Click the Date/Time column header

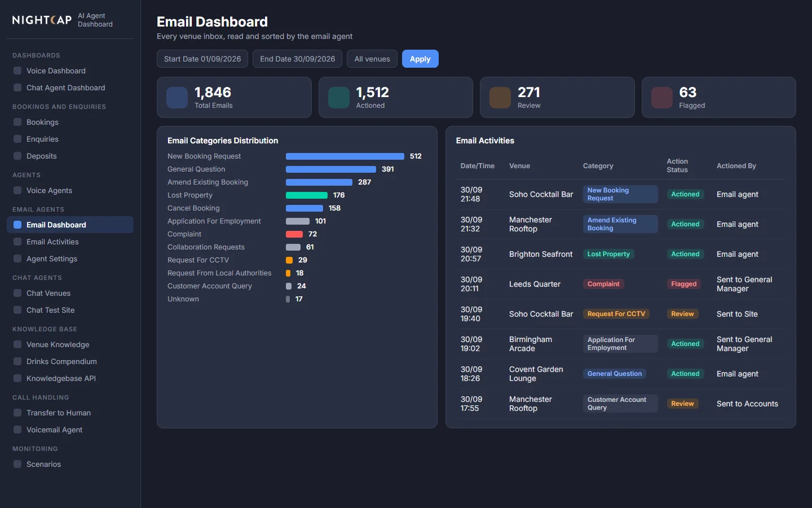pyautogui.click(x=478, y=166)
